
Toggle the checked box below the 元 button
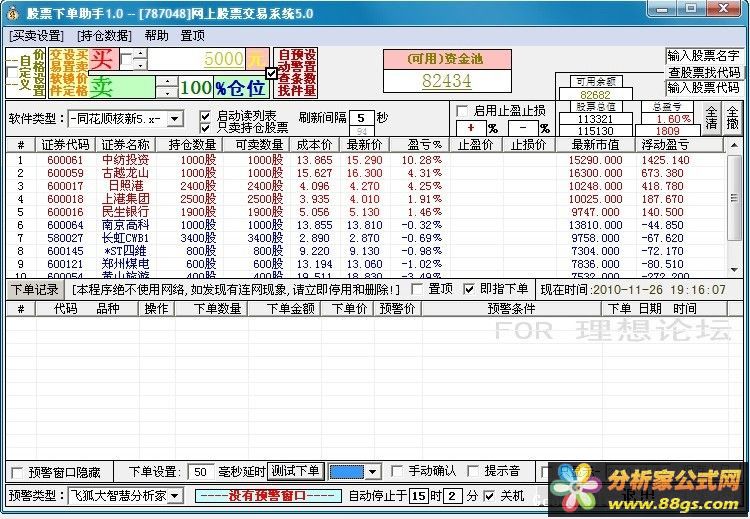(x=271, y=73)
